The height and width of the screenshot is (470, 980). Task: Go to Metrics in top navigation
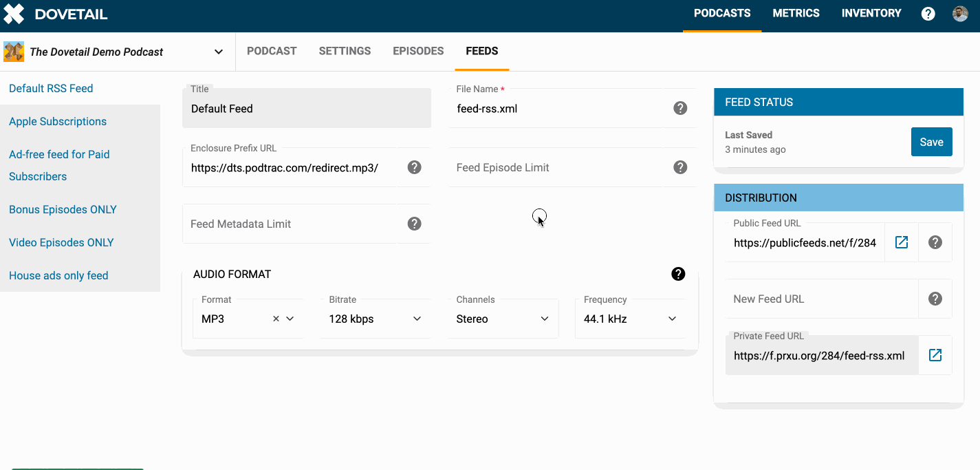tap(796, 13)
